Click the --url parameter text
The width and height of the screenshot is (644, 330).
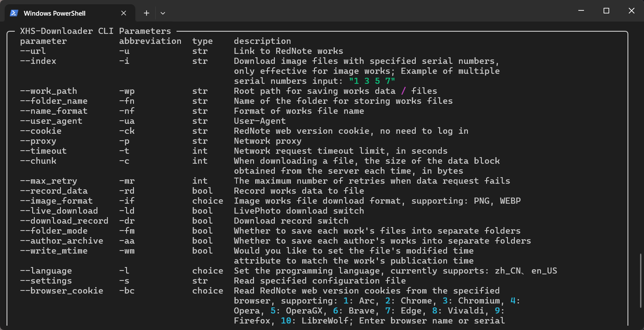coord(33,51)
